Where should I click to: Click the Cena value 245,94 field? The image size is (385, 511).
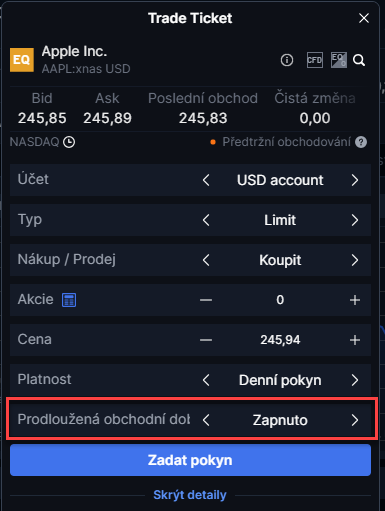[x=280, y=340]
